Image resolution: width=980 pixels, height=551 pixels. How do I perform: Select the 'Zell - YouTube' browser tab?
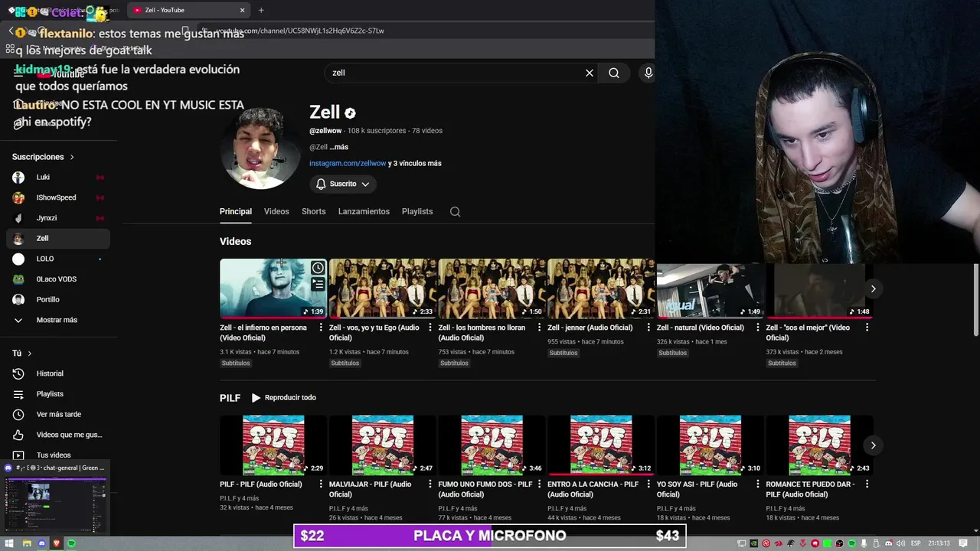(x=188, y=10)
